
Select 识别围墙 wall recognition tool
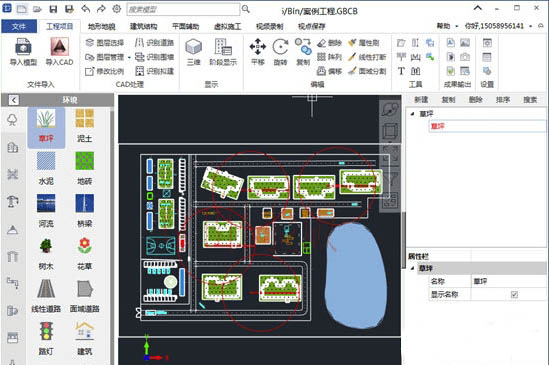tap(154, 57)
